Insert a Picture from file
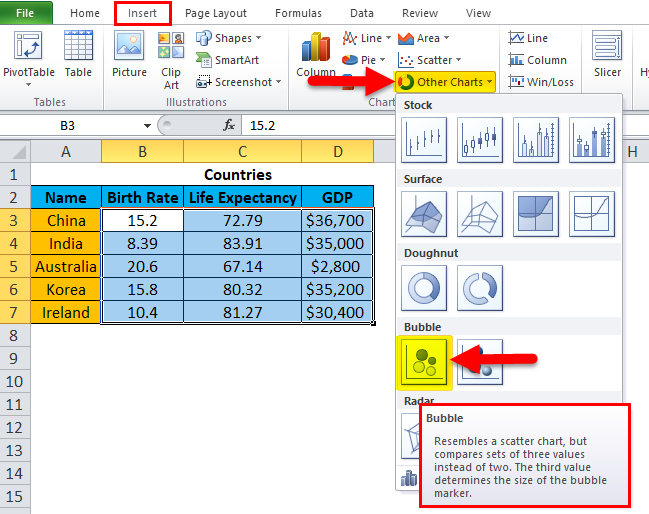The image size is (649, 514). coord(129,54)
